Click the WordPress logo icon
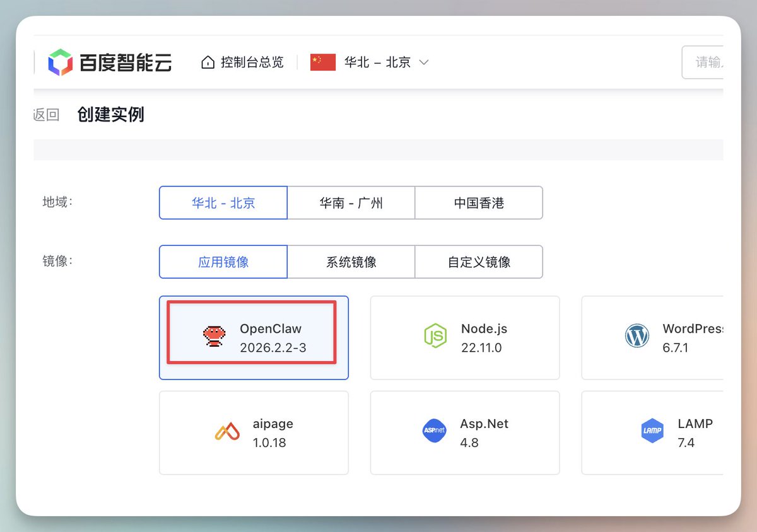Screen dimensions: 757x532 (637, 337)
